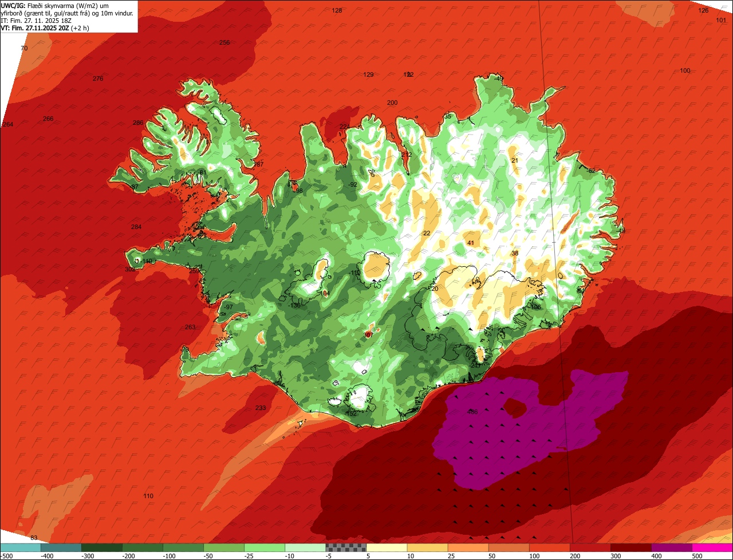Click the map value 486 in the purple area
733x560 pixels.
(x=472, y=412)
